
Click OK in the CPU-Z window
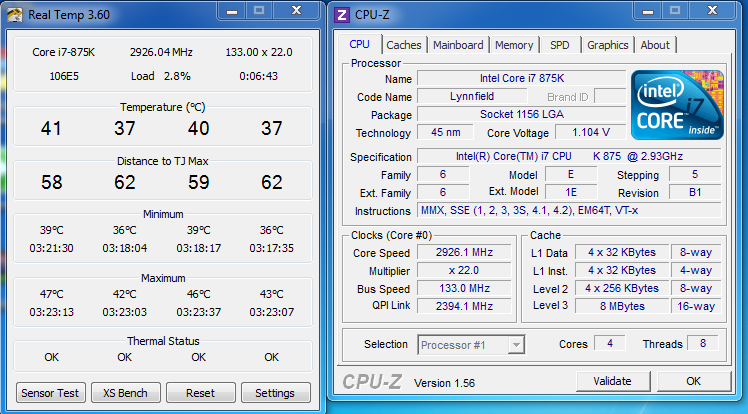click(694, 381)
